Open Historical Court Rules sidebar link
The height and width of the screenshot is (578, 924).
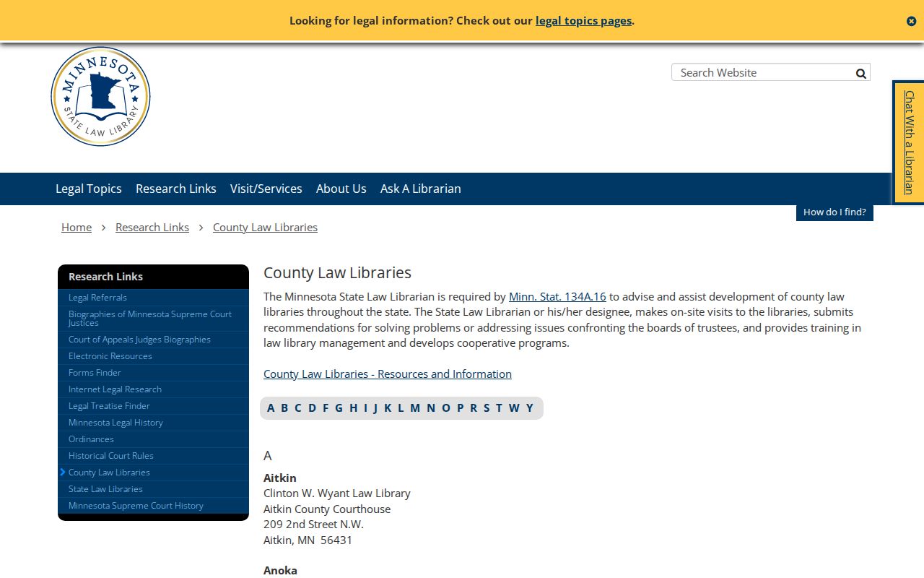coord(111,455)
